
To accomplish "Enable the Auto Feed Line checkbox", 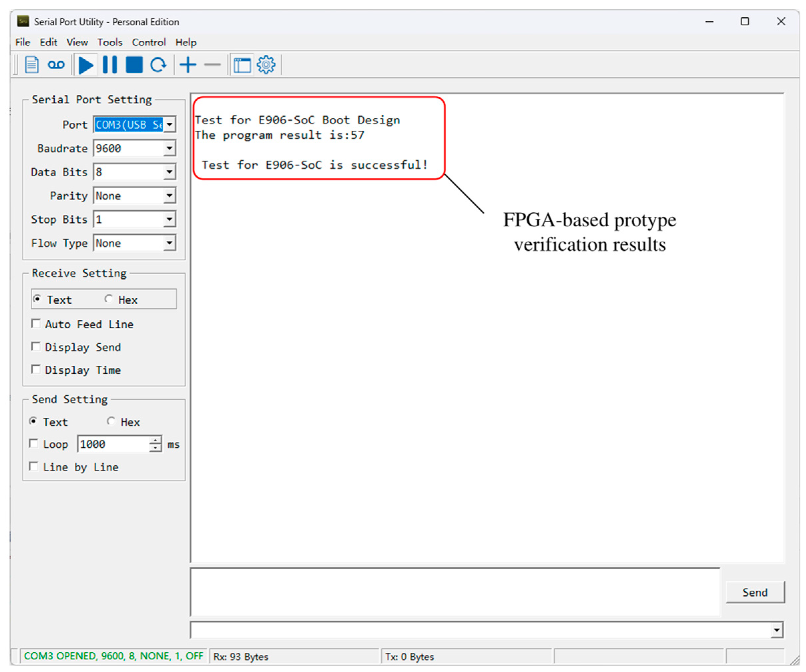I will 36,324.
